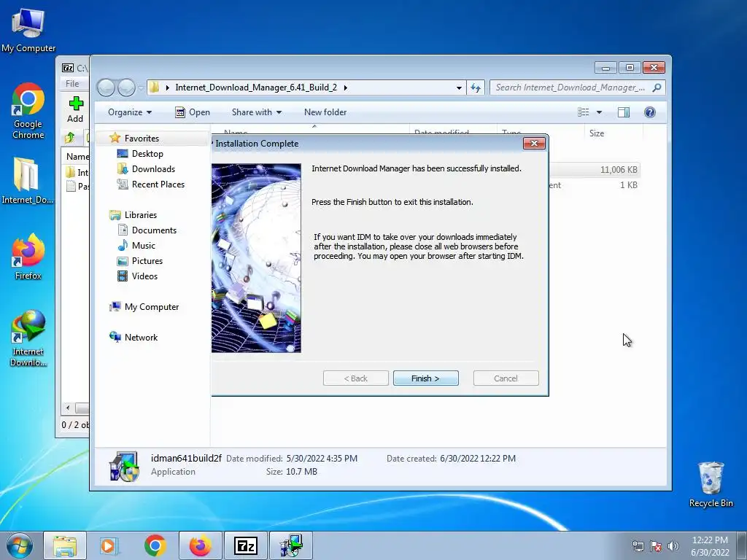
Task: Click the left scroll arrow in the 7-Zip window
Action: pos(68,408)
